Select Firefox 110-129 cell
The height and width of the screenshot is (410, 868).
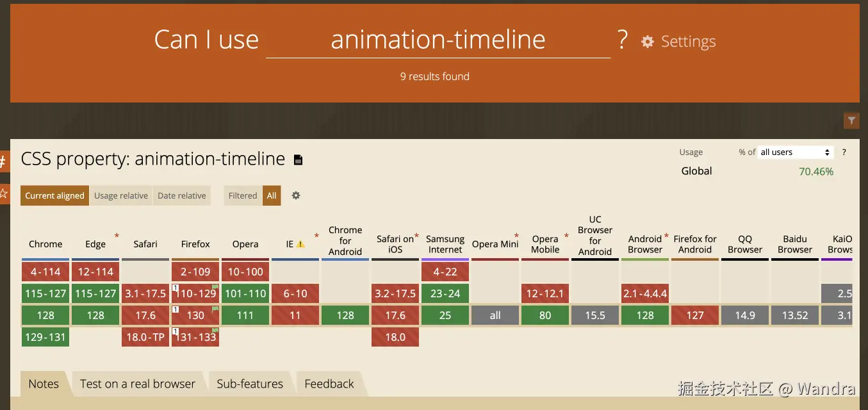point(195,293)
